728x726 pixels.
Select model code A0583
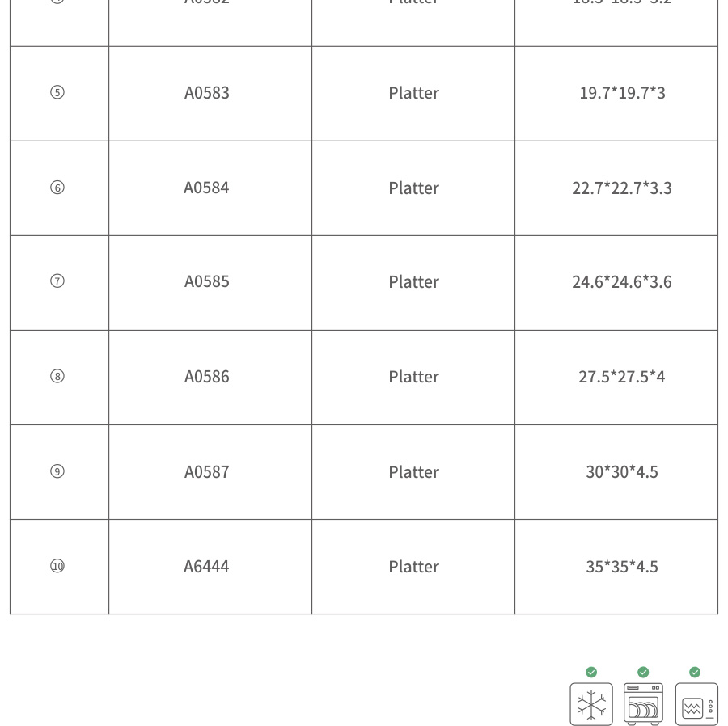coord(207,93)
